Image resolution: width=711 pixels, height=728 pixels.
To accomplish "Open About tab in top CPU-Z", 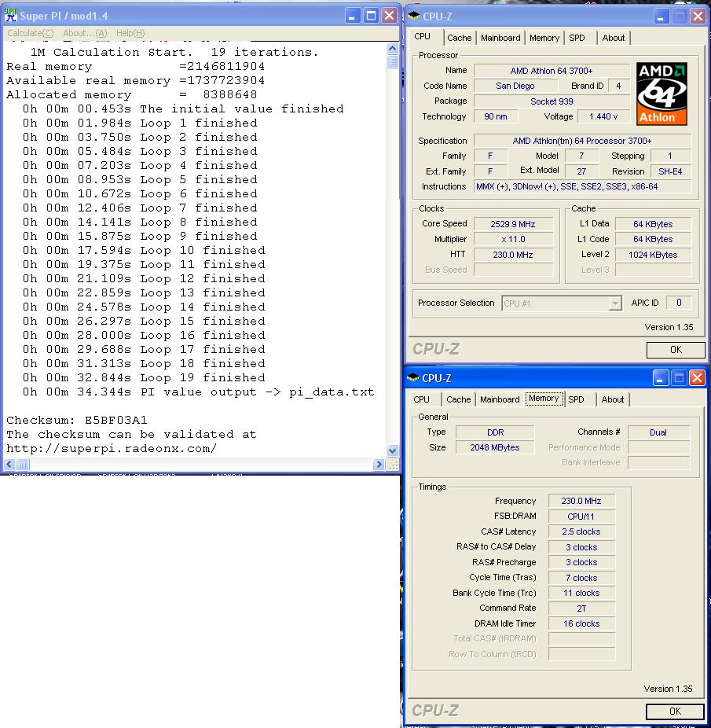I will (613, 38).
